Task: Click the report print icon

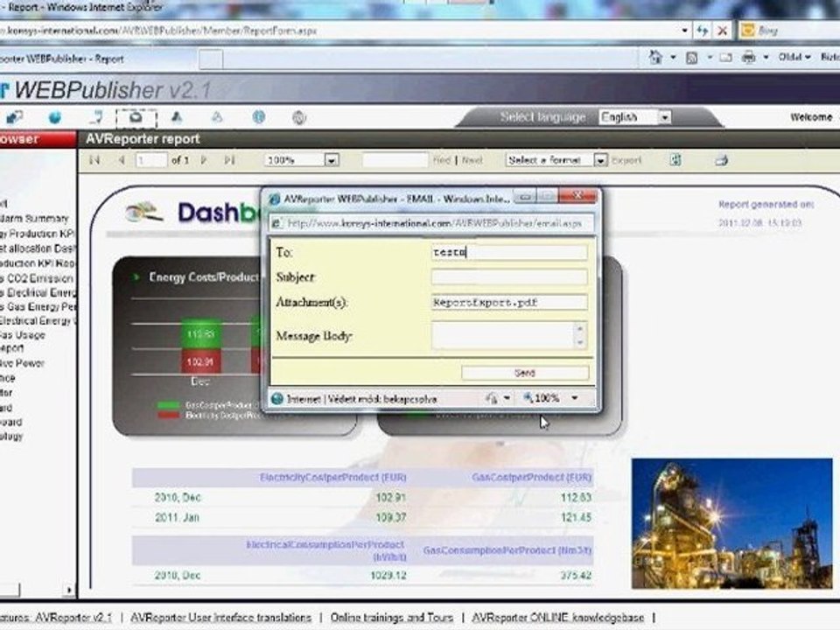Action: tap(722, 159)
